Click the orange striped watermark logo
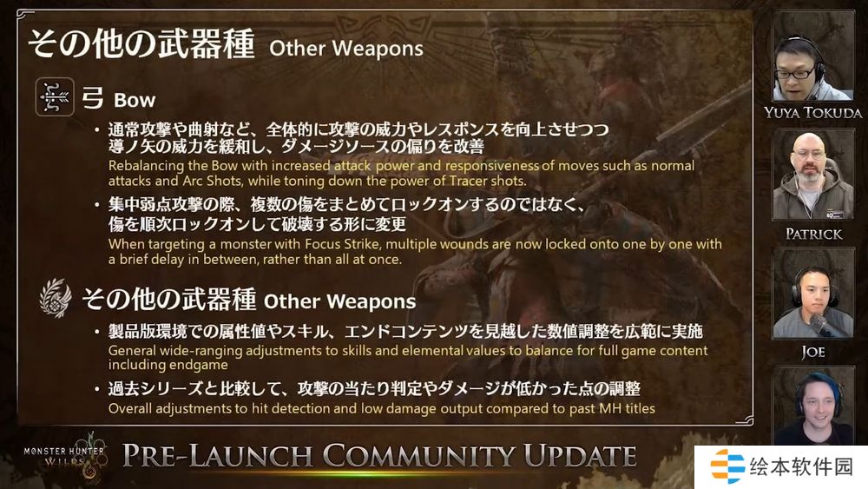The height and width of the screenshot is (489, 868). pyautogui.click(x=727, y=467)
